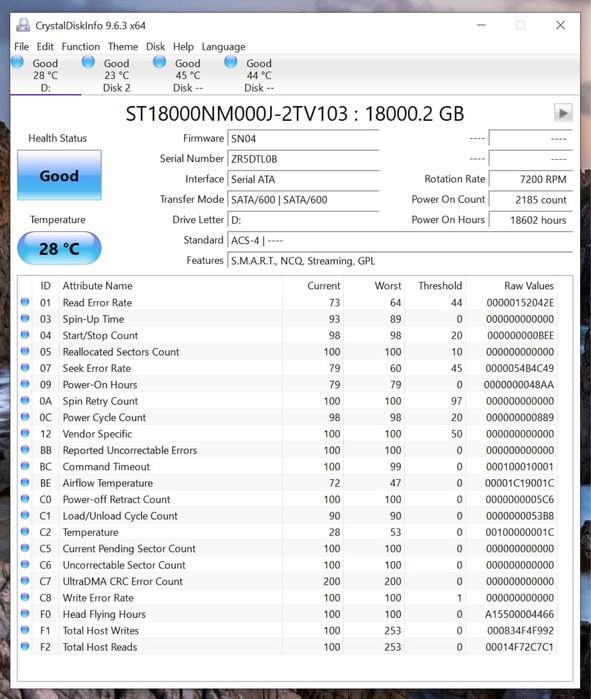Click status orb for Load/Unload Cycle Count row
Viewport: 591px width, 699px height.
coord(25,515)
